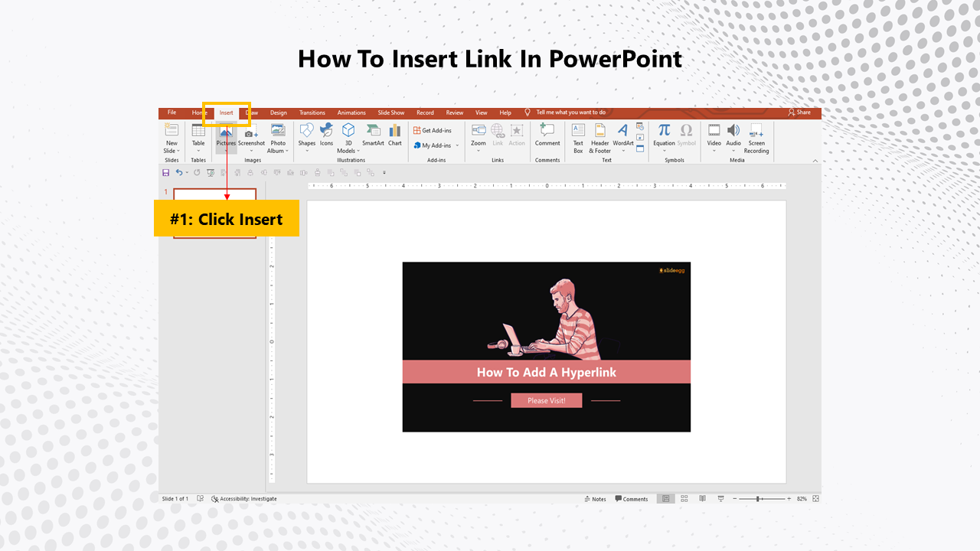
Task: Click the zoom in plus button
Action: (789, 499)
